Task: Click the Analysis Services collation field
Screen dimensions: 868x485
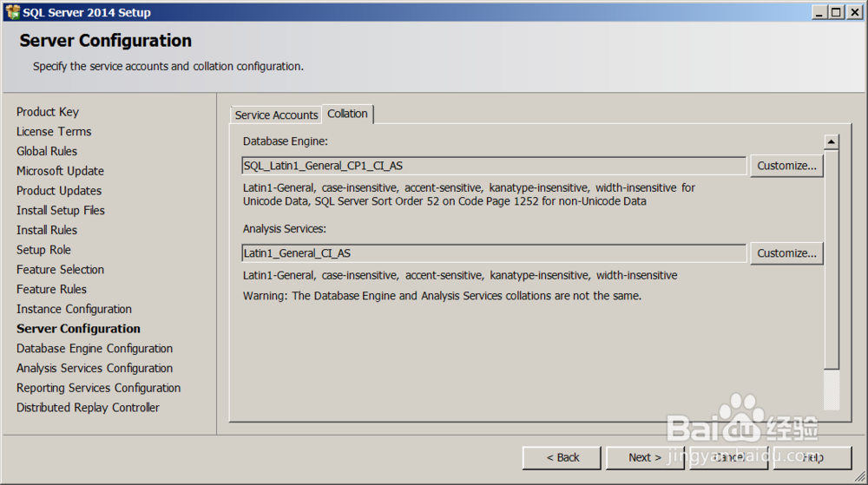Action: click(x=494, y=252)
